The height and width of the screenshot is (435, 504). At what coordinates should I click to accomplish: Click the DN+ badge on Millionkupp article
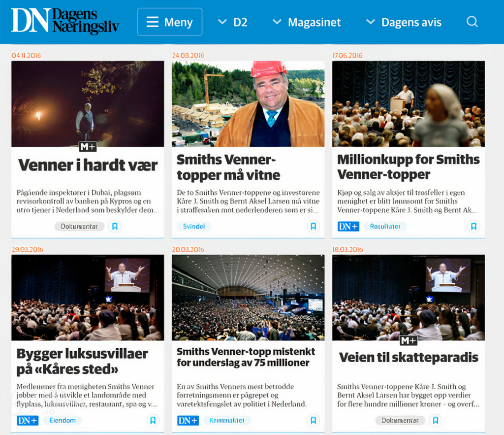pyautogui.click(x=348, y=227)
